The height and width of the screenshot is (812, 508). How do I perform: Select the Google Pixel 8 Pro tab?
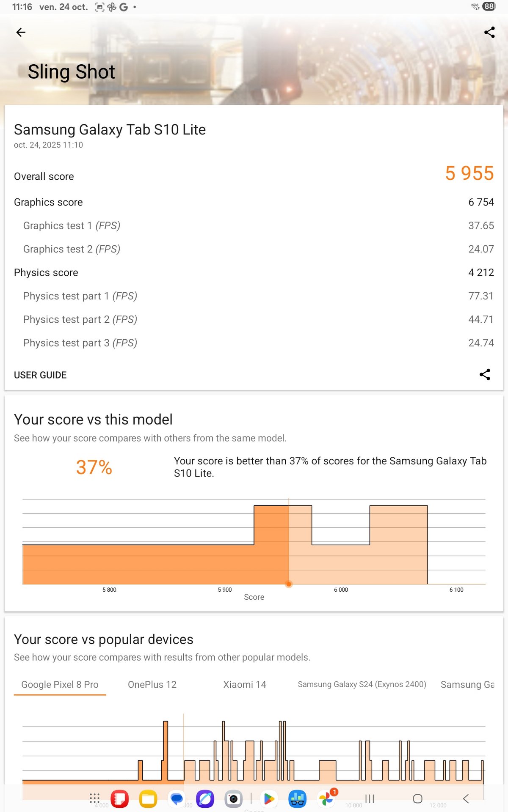(x=60, y=685)
